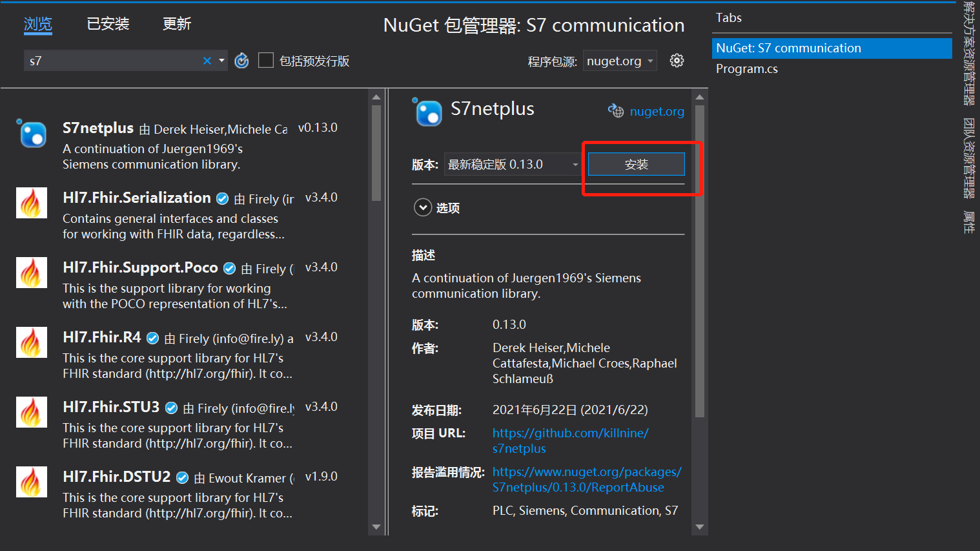Viewport: 980px width, 551px height.
Task: Switch to the 浏览 tab
Action: (38, 24)
